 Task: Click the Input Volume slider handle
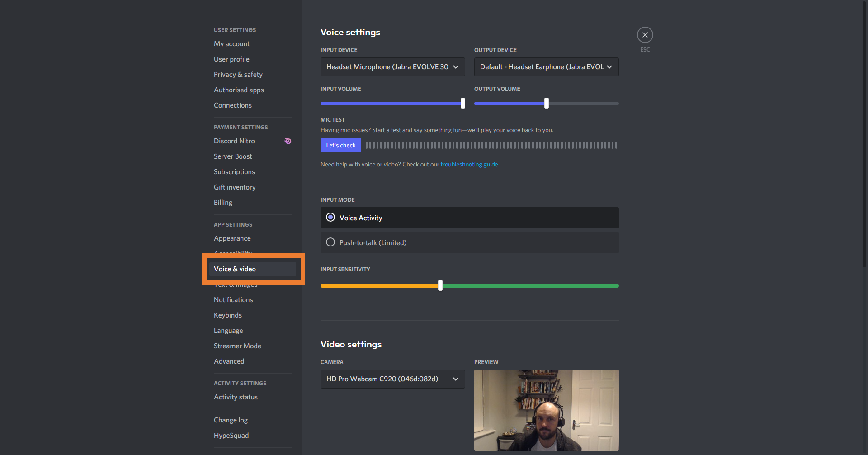(462, 103)
